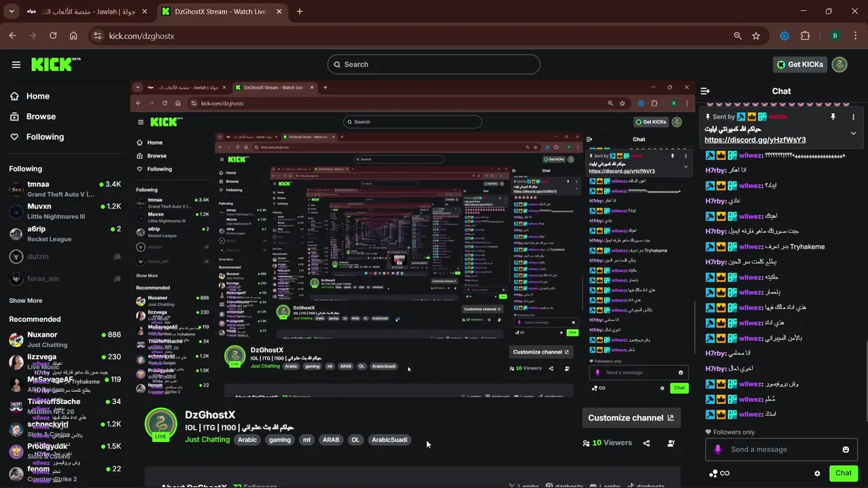This screenshot has height=488, width=868.
Task: Open the discord.gg invite link in the pinned message
Action: coord(755,140)
